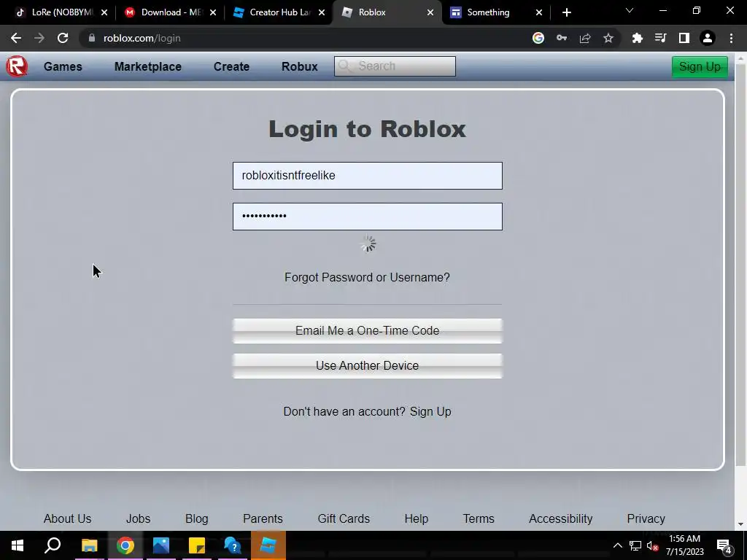
Task: Open the notification center icon
Action: click(x=724, y=546)
